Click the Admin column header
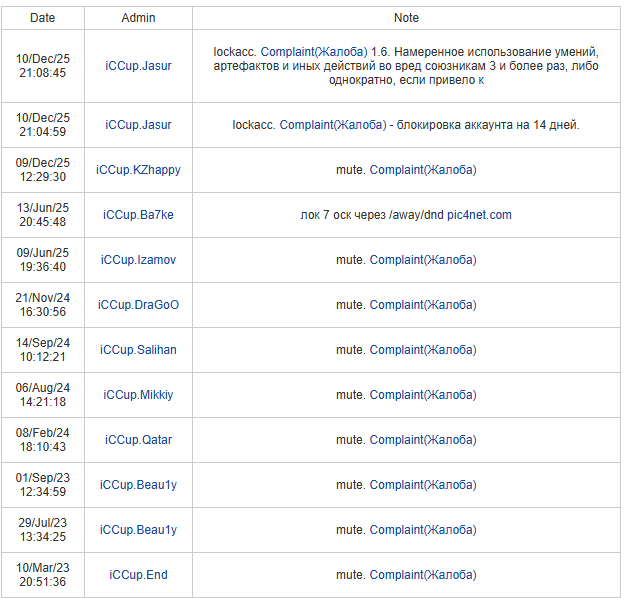The image size is (625, 598). 138,18
